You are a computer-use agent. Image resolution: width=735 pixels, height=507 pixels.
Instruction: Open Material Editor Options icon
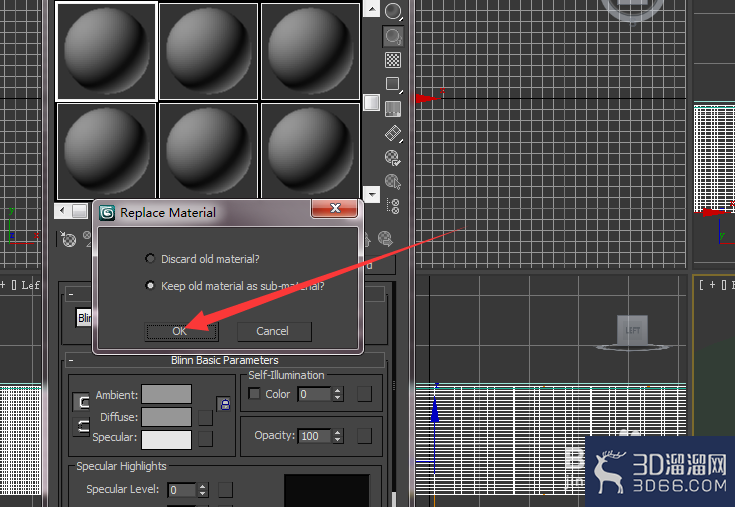click(x=393, y=158)
